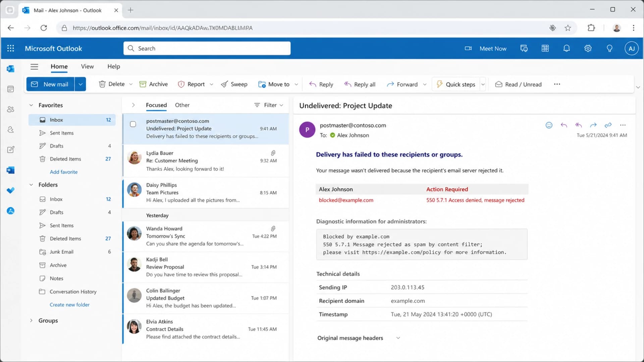
Task: Open Kadji Bell Review Proposal email
Action: click(x=206, y=267)
